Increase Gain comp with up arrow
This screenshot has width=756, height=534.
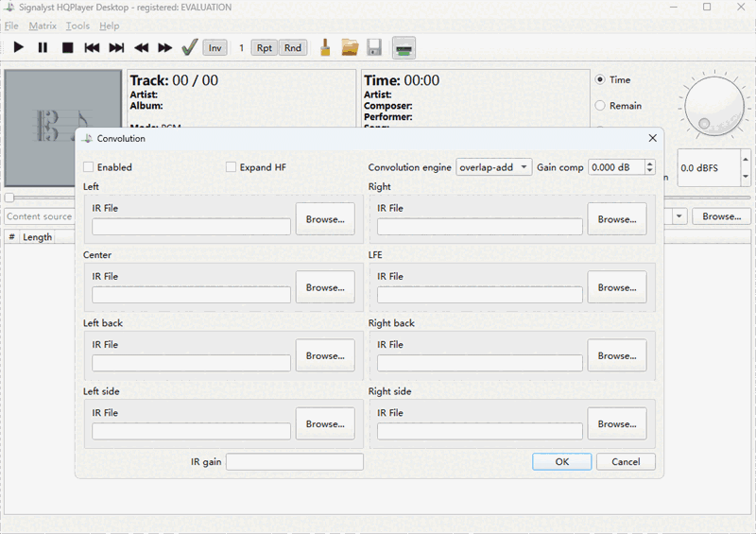tap(650, 164)
